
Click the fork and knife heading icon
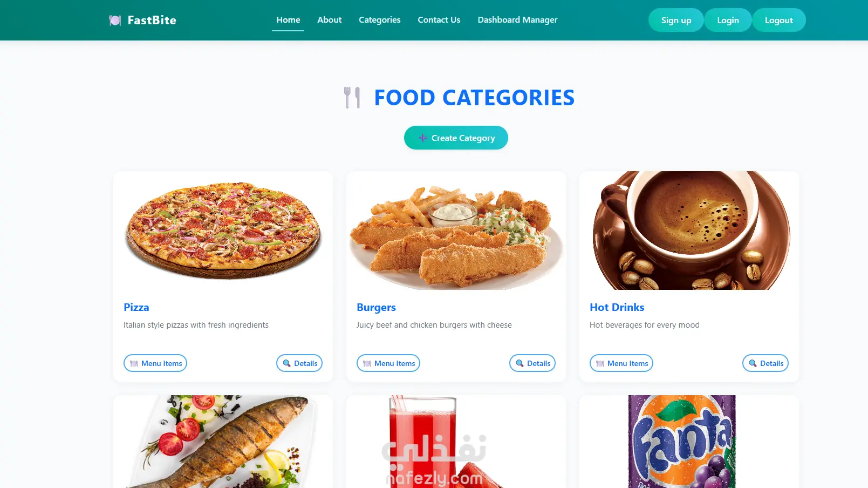(352, 98)
